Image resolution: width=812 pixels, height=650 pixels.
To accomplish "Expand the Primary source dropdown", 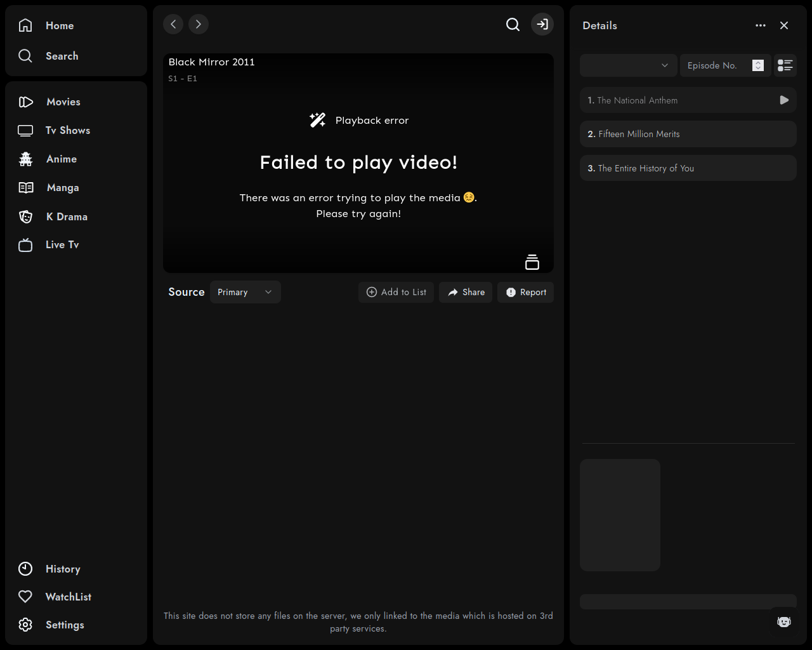I will point(246,292).
